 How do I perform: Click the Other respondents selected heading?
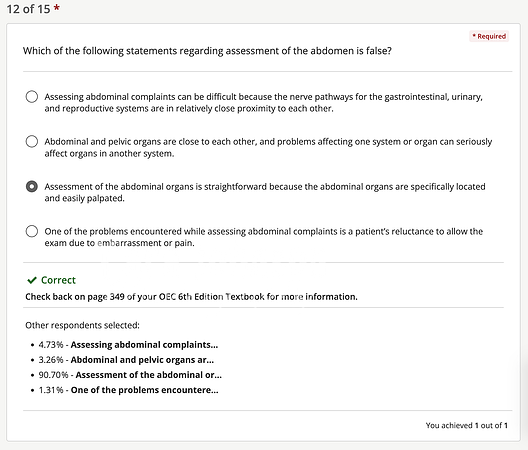pyautogui.click(x=82, y=325)
